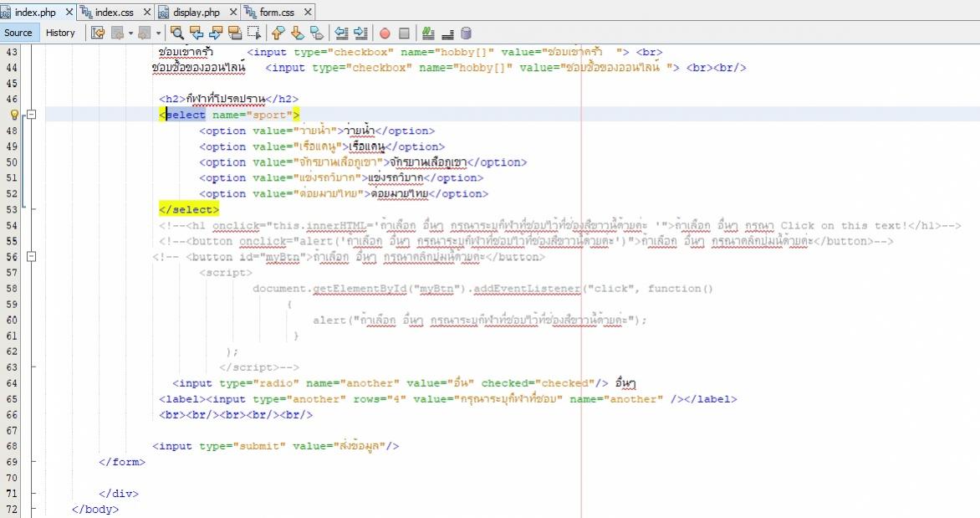Toggle Rectangular Selection icon
The height and width of the screenshot is (518, 980).
(x=253, y=33)
